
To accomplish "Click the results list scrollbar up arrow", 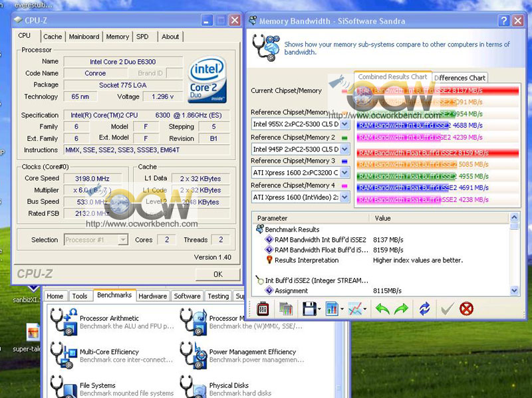I will coord(514,217).
